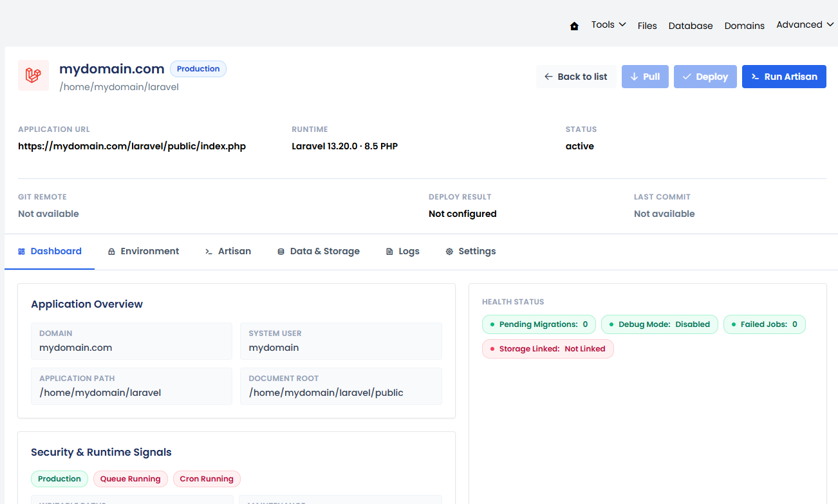
Task: Select the Dashboard tab
Action: 50,252
